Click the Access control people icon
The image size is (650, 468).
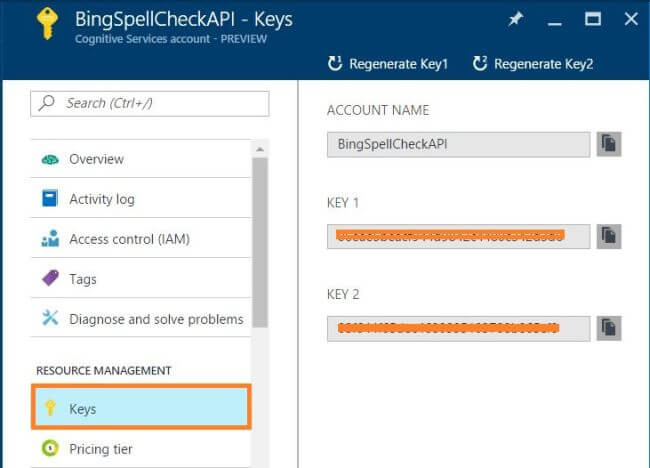pos(50,239)
